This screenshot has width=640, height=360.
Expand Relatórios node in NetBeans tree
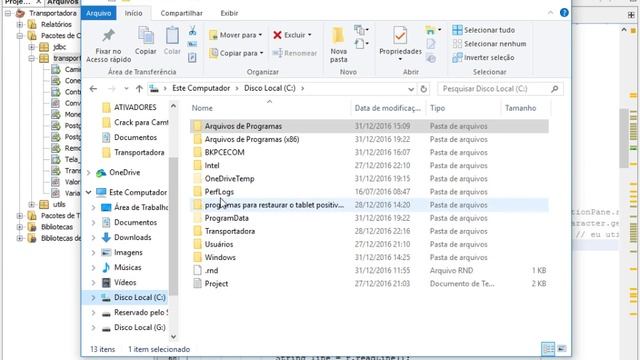pyautogui.click(x=20, y=24)
